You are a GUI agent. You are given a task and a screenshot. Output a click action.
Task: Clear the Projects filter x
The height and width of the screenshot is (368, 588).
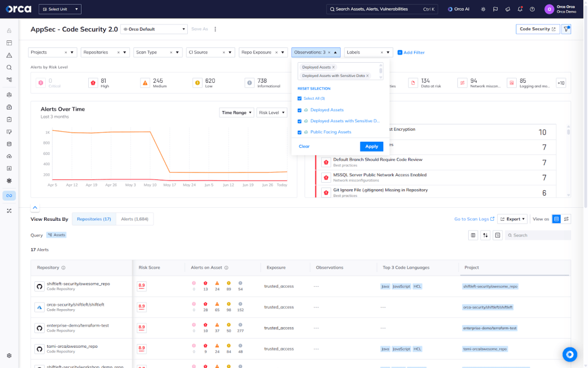pyautogui.click(x=66, y=52)
